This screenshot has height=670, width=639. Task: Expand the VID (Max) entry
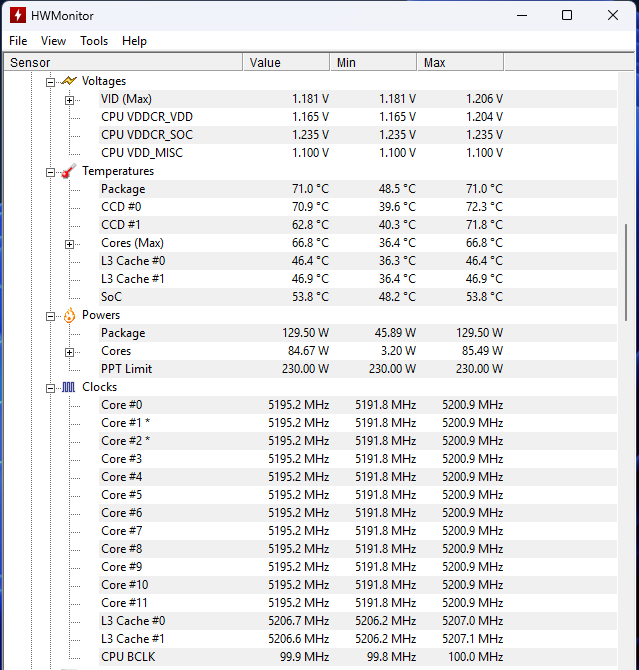point(69,100)
